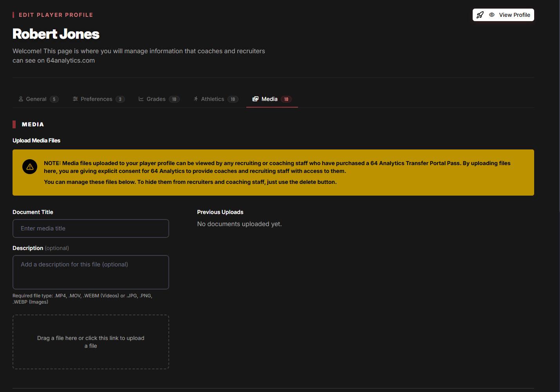This screenshot has height=392, width=560.
Task: Click the 3 count badge on Preferences
Action: [120, 99]
